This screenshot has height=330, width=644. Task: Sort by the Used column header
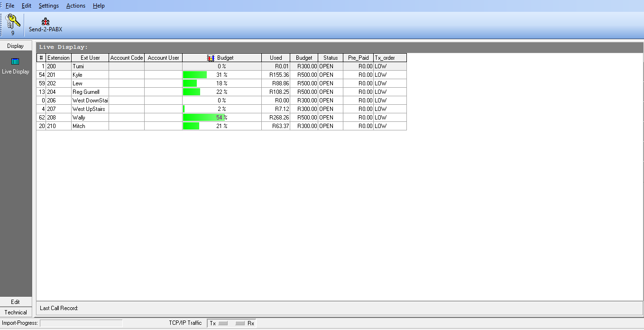276,58
